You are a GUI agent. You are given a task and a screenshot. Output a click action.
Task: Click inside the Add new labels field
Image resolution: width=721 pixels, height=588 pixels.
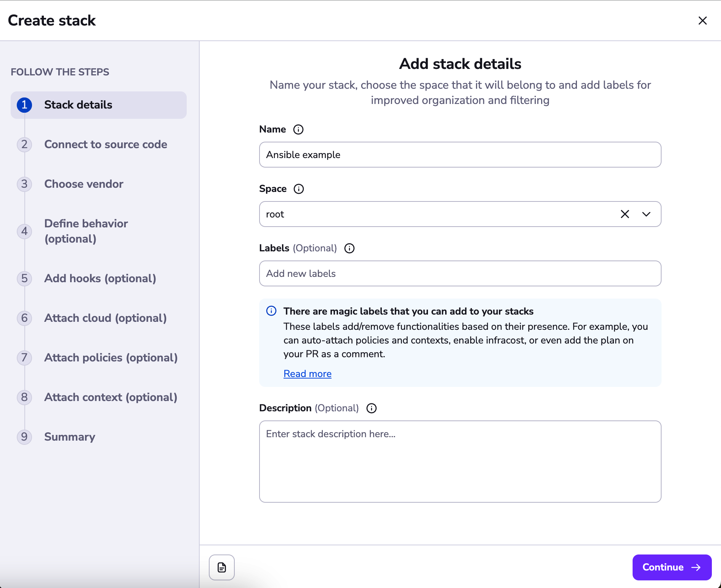point(460,273)
